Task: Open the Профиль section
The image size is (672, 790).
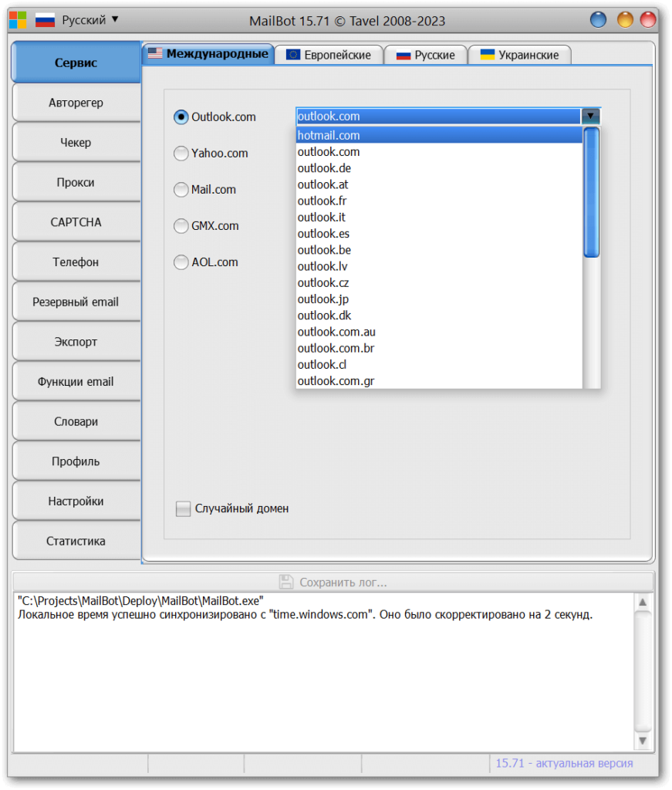Action: tap(76, 461)
